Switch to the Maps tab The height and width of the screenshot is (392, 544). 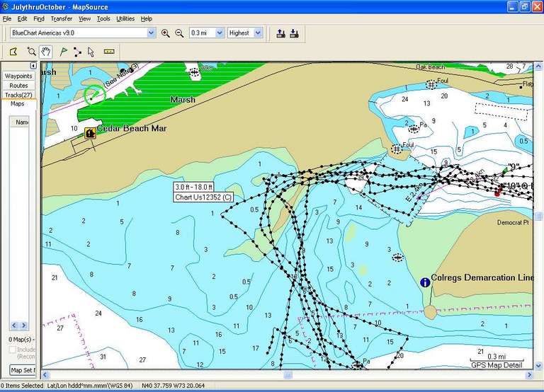[x=17, y=103]
